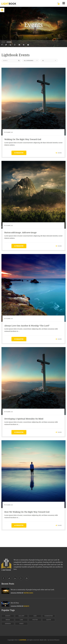Click the footer Pinterest round icon
This screenshot has width=67, height=644.
tap(27, 578)
